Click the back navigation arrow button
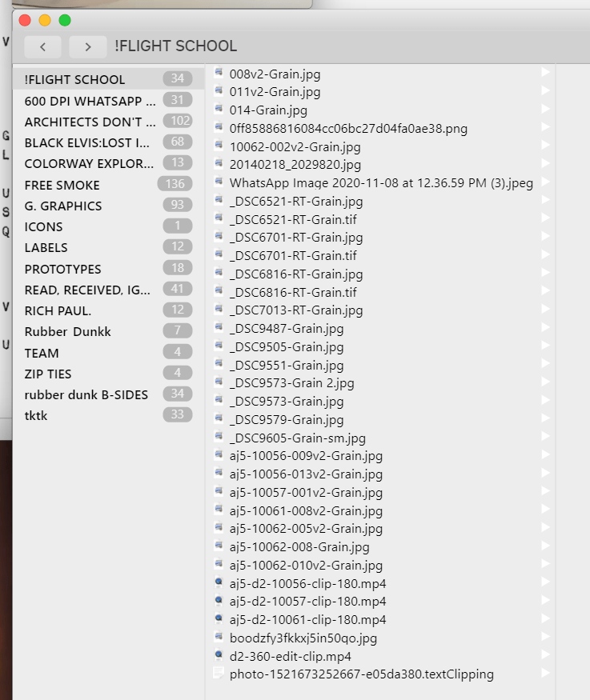 42,47
